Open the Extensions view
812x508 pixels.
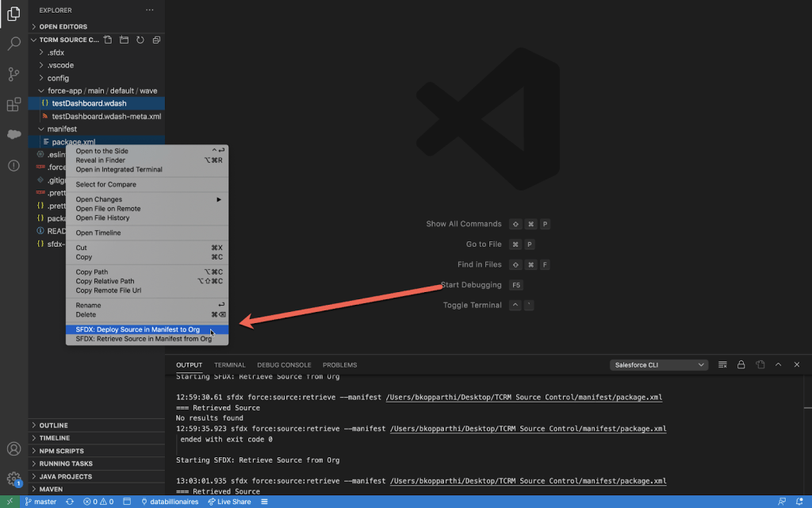[13, 104]
